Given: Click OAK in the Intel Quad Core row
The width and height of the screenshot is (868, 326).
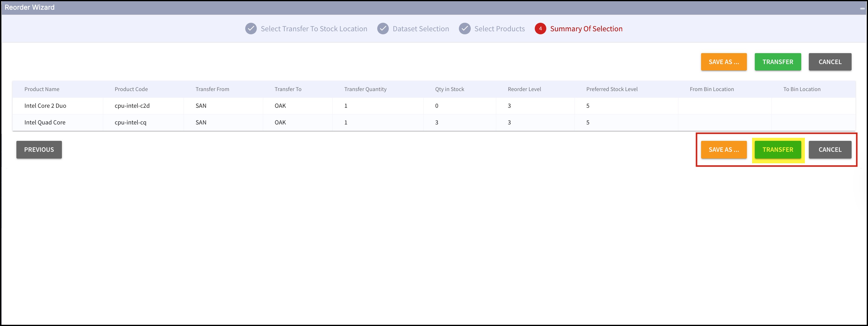Looking at the screenshot, I should coord(280,122).
